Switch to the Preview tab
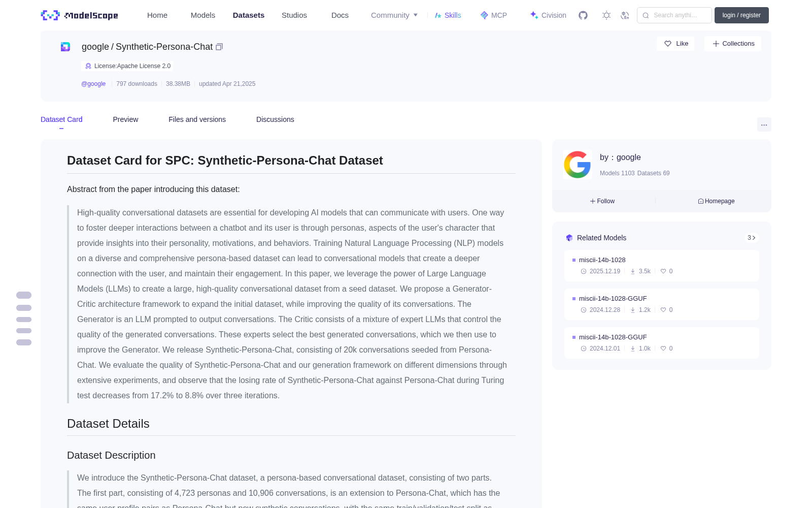 125,119
